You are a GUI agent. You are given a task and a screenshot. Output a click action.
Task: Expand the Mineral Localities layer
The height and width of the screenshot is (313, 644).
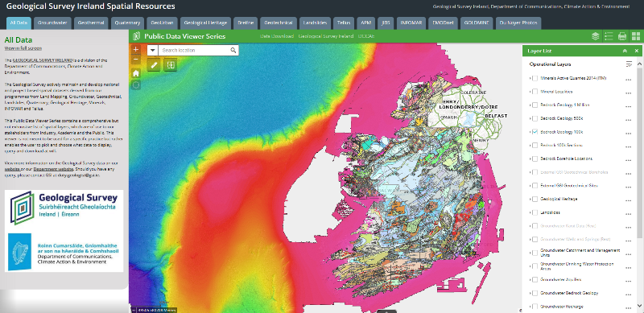coord(530,92)
